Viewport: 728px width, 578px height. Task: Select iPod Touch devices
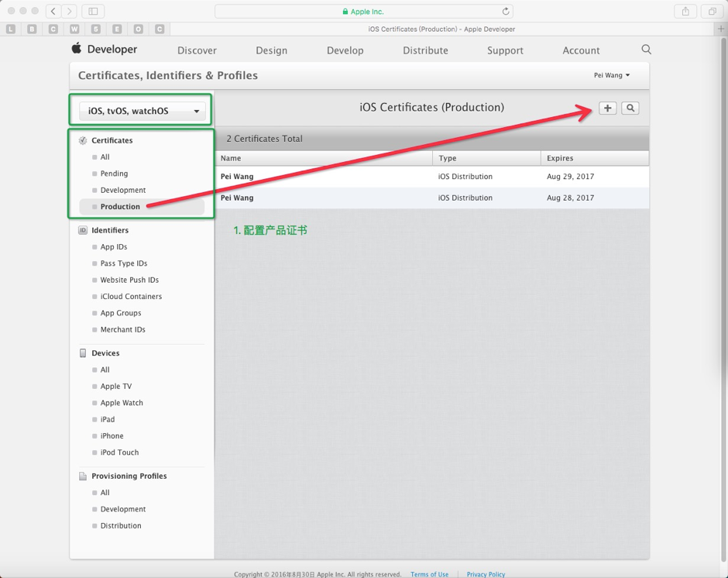pos(119,452)
